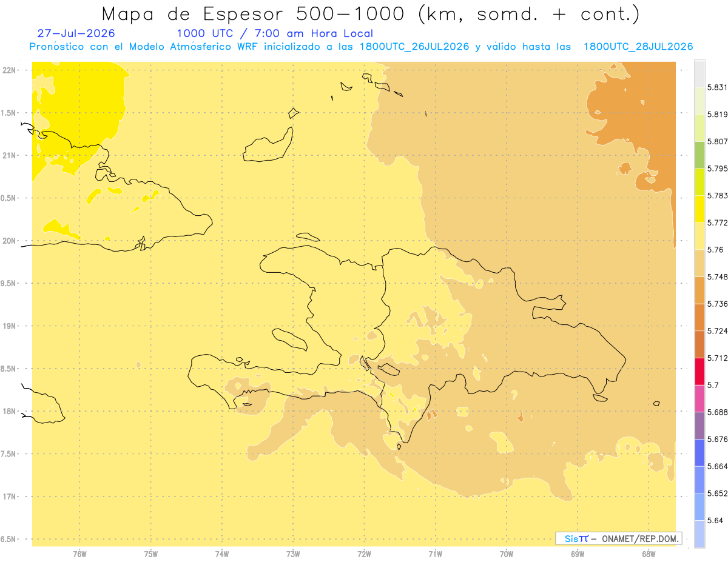Click Saona island off southeast Dominican coast
728x562 pixels.
(600, 398)
